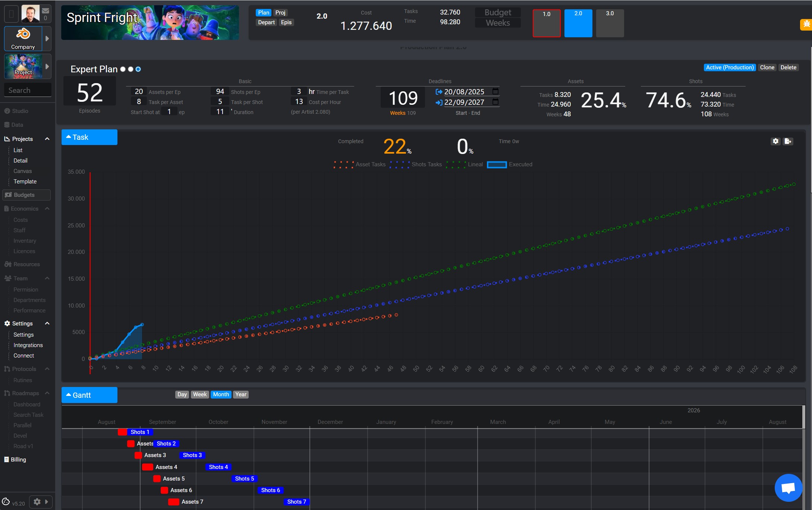Click the chart export icon

point(788,141)
